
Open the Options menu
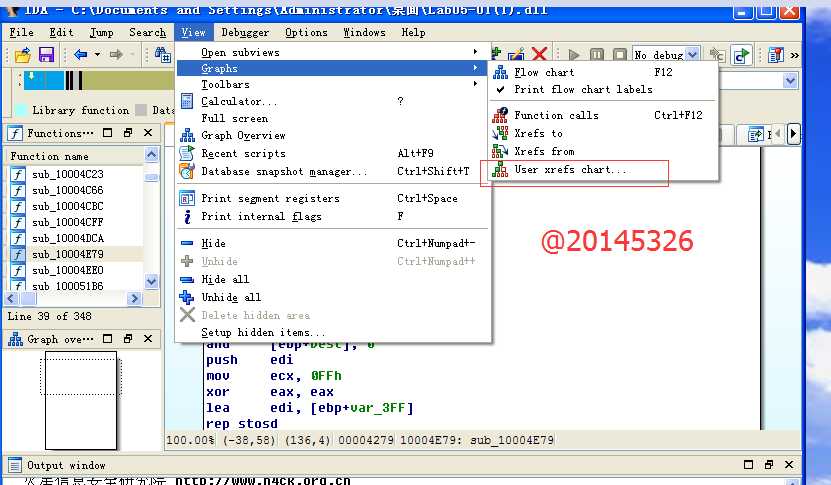pos(306,32)
